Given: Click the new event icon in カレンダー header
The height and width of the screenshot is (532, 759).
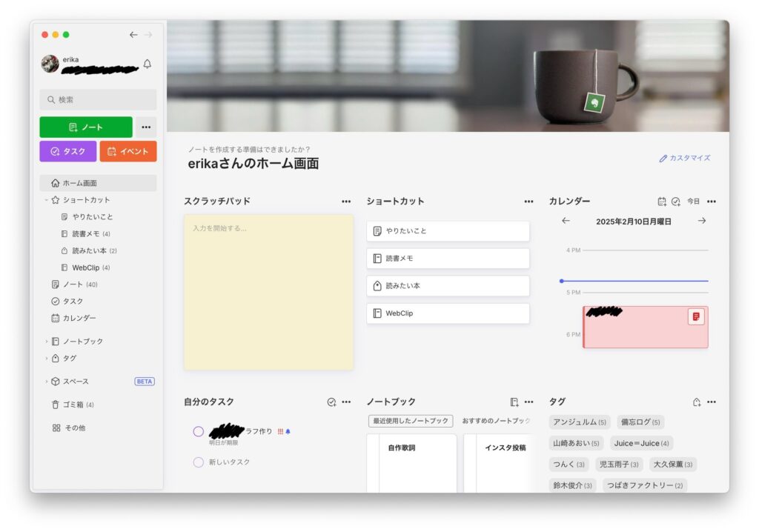Looking at the screenshot, I should tap(662, 202).
